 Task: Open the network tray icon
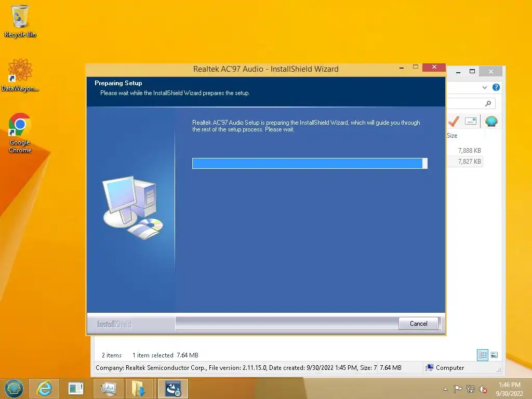470,389
